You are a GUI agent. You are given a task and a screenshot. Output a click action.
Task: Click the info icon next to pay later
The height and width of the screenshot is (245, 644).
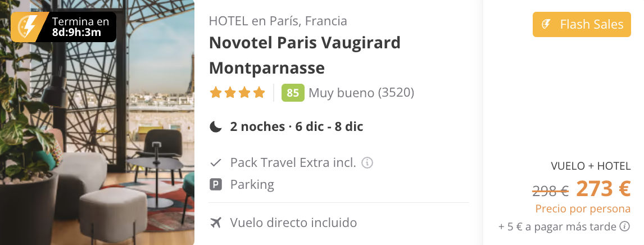[x=624, y=227]
